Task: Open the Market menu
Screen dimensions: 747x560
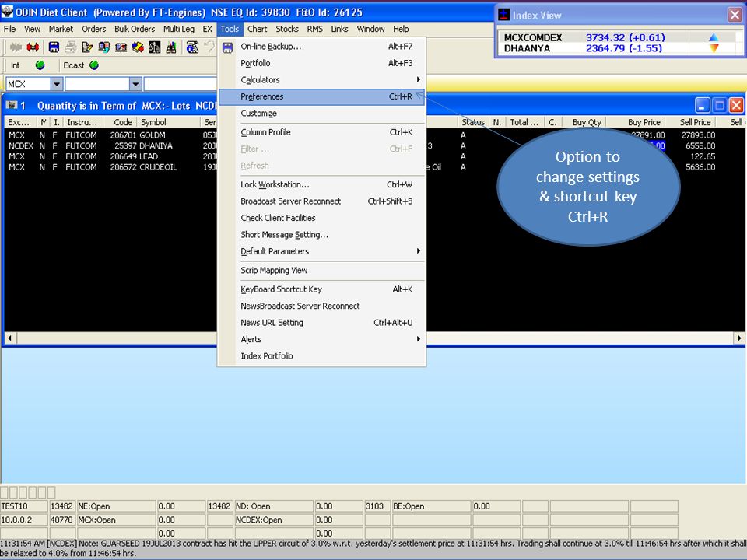Action: click(x=61, y=29)
